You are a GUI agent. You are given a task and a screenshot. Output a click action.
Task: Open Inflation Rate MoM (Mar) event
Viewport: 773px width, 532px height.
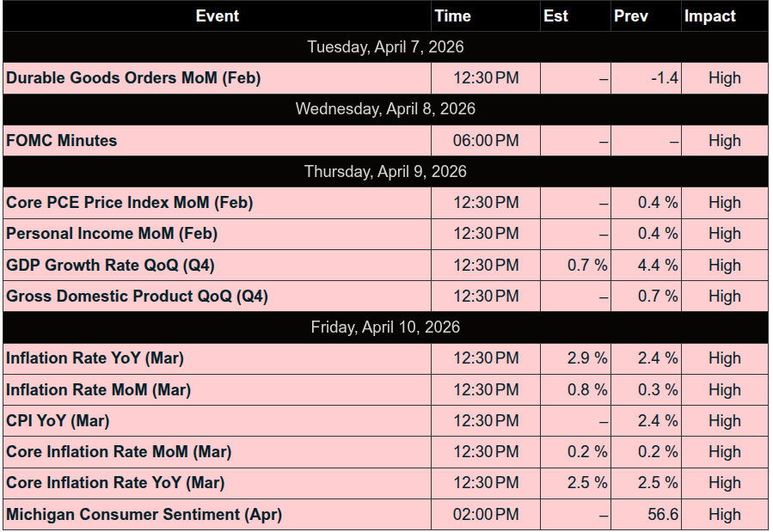(98, 390)
